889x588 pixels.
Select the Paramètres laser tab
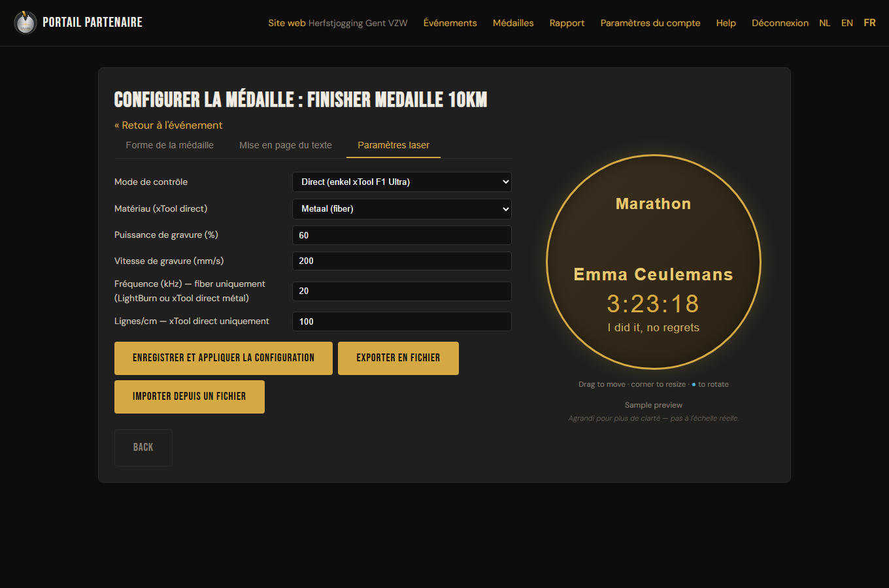tap(394, 145)
